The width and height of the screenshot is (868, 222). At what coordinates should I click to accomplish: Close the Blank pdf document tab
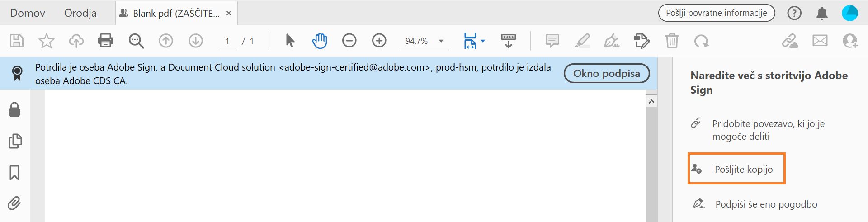(229, 13)
